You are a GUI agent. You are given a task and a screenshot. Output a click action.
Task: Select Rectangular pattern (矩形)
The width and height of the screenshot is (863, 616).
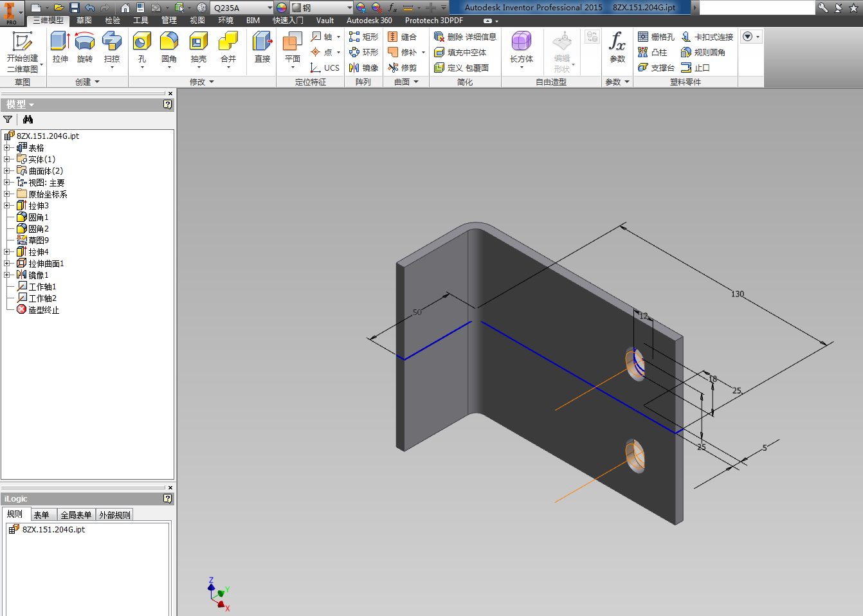coord(363,37)
